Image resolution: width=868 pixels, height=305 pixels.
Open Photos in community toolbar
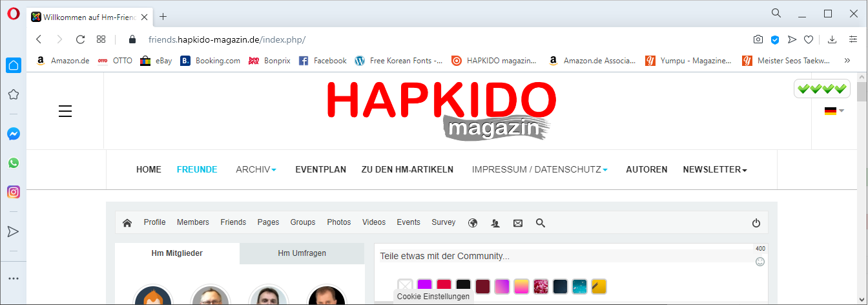coord(339,222)
